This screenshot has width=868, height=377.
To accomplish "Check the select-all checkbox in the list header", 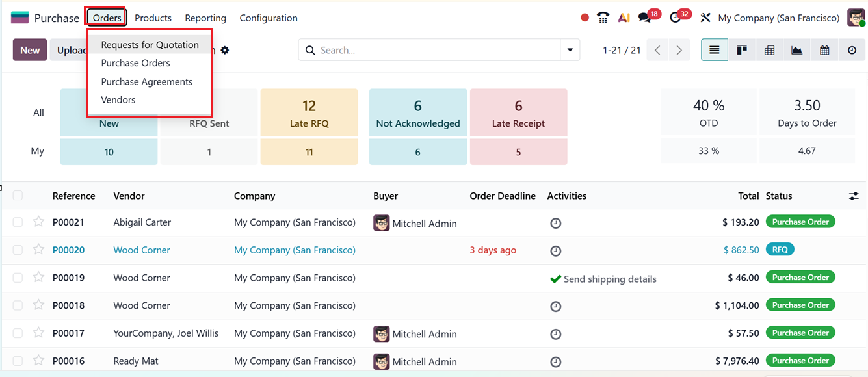I will coord(18,195).
